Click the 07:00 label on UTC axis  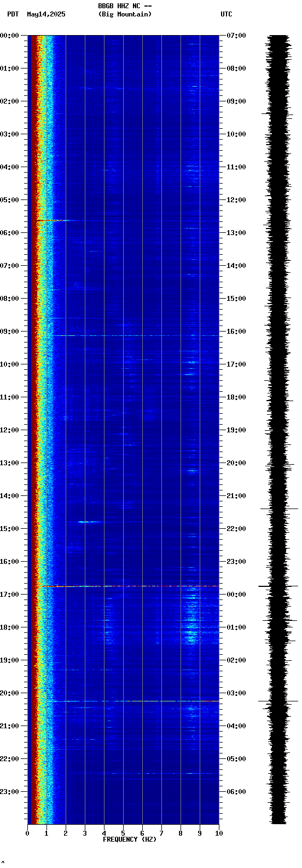point(236,36)
